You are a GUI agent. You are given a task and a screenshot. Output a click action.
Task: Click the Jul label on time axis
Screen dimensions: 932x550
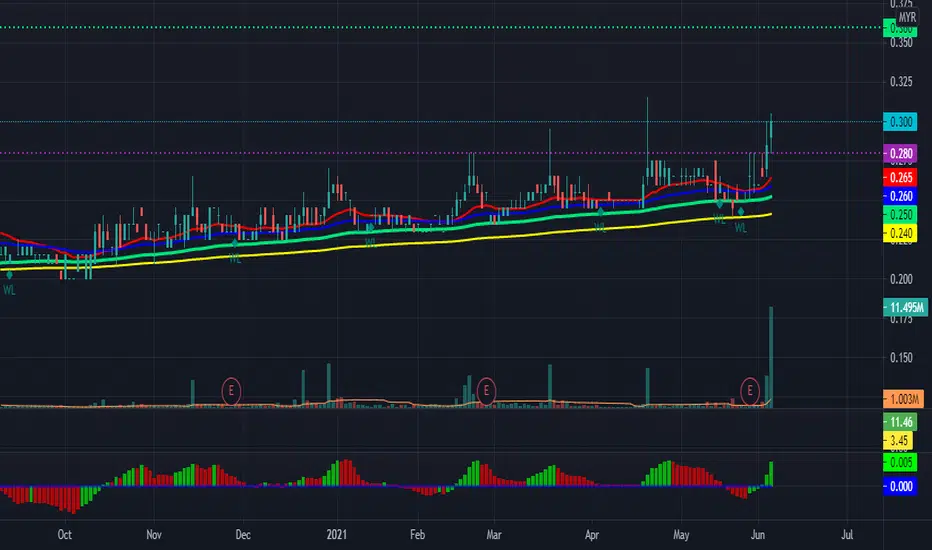[847, 535]
